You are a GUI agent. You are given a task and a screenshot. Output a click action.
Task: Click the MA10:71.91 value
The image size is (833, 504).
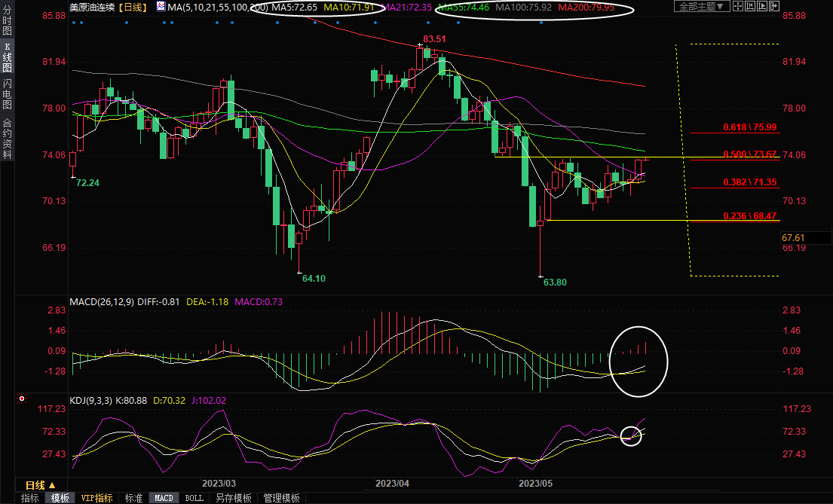(348, 7)
